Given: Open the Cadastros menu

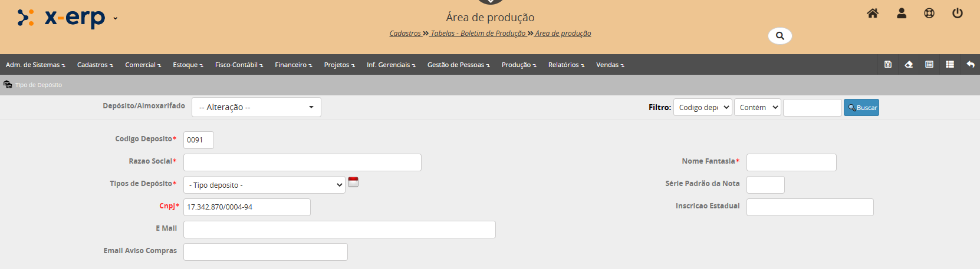Looking at the screenshot, I should click(94, 65).
